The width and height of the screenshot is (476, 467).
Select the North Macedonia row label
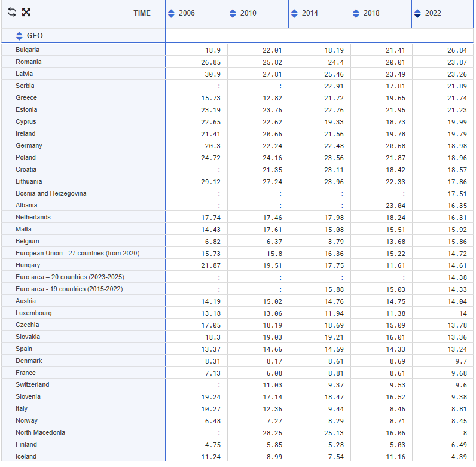click(41, 432)
